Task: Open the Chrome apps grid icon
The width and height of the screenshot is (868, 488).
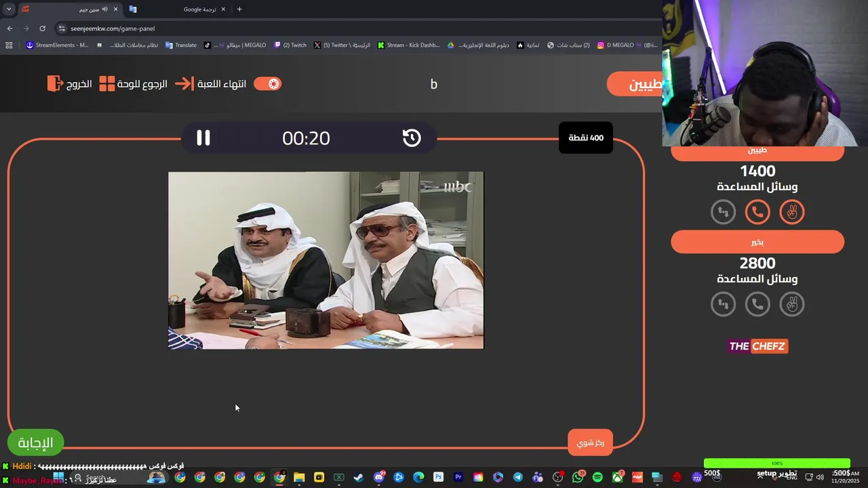Action: (9, 45)
